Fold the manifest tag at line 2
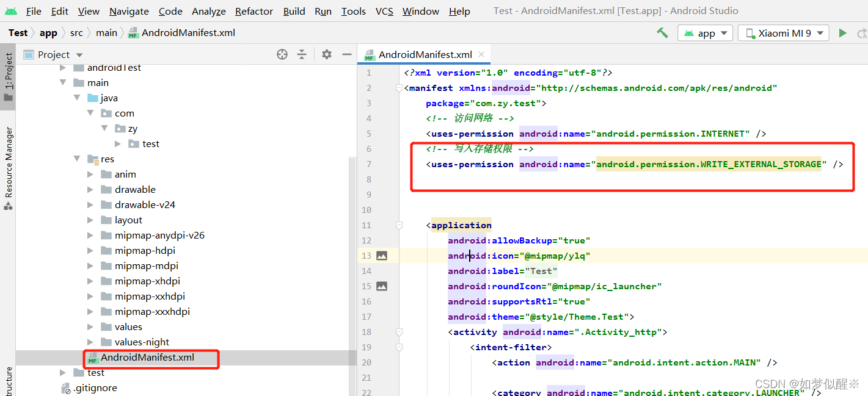The image size is (868, 396). point(399,88)
